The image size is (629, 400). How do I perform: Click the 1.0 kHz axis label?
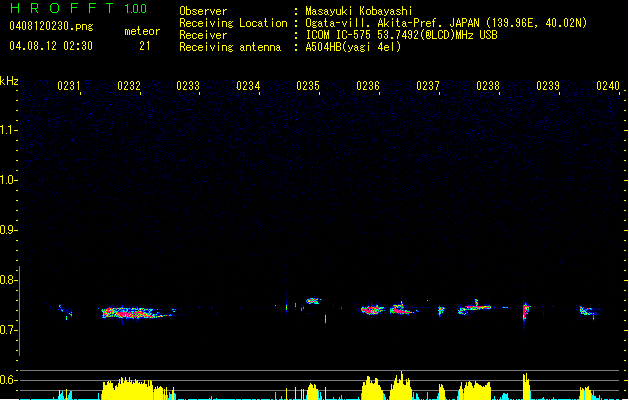(x=8, y=180)
